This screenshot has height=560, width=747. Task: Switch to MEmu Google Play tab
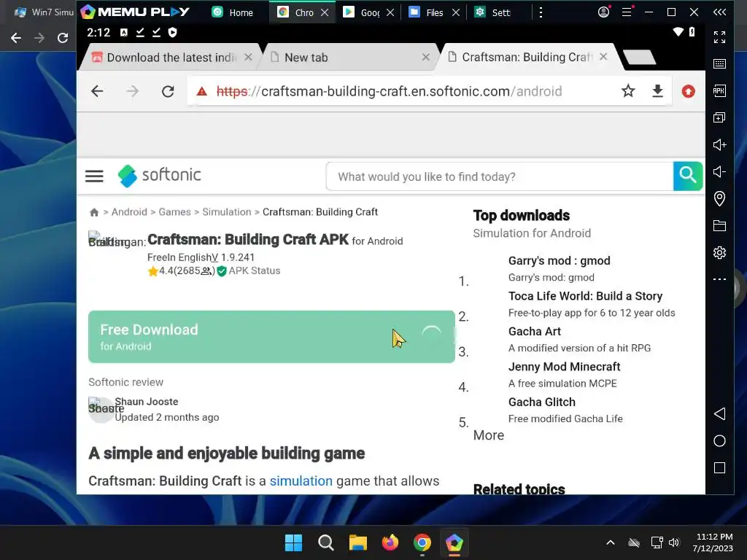[363, 12]
